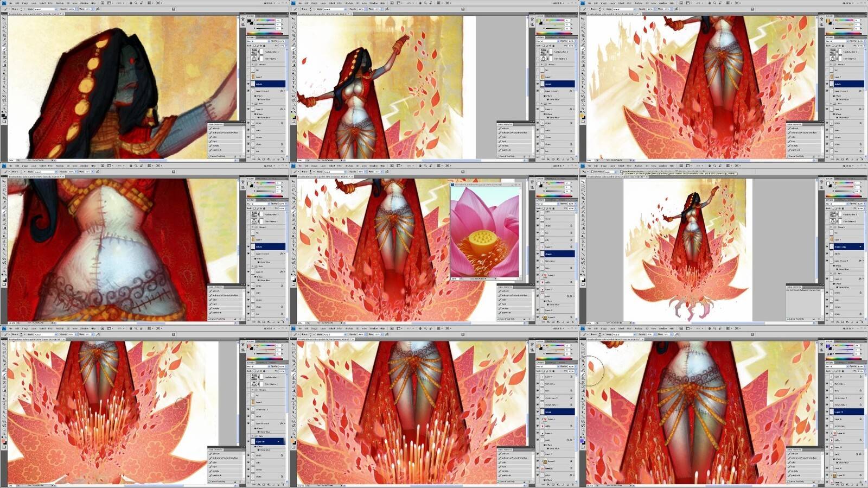Click the Zoom tool icon in the face close-up frame's app bar

coord(136,3)
